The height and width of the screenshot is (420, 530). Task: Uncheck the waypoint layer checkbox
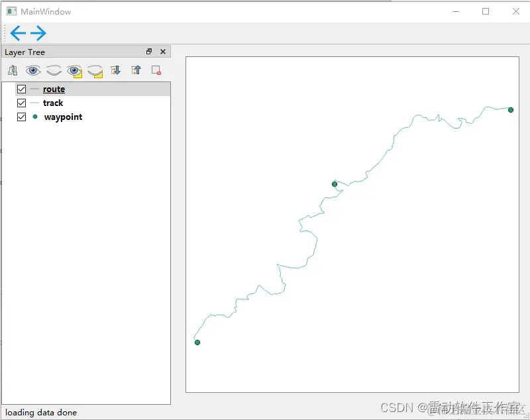pos(21,117)
